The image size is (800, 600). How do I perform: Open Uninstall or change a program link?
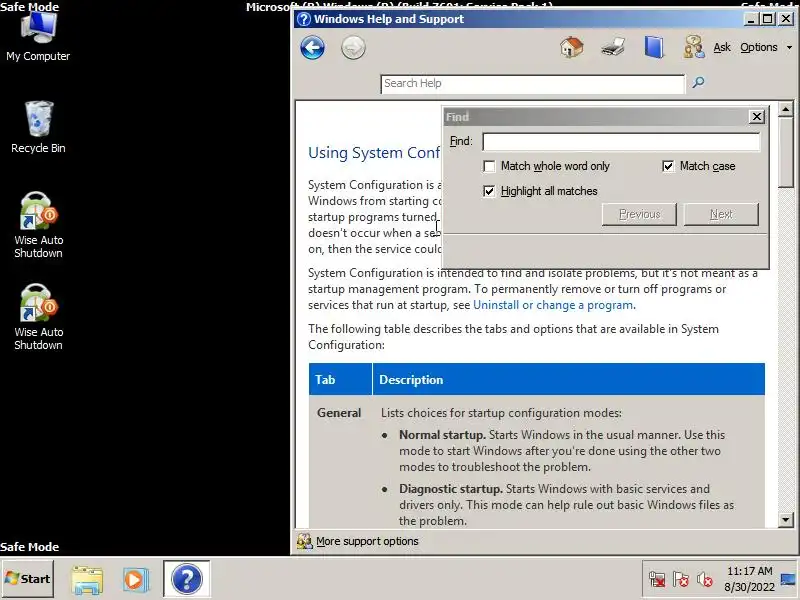(554, 305)
